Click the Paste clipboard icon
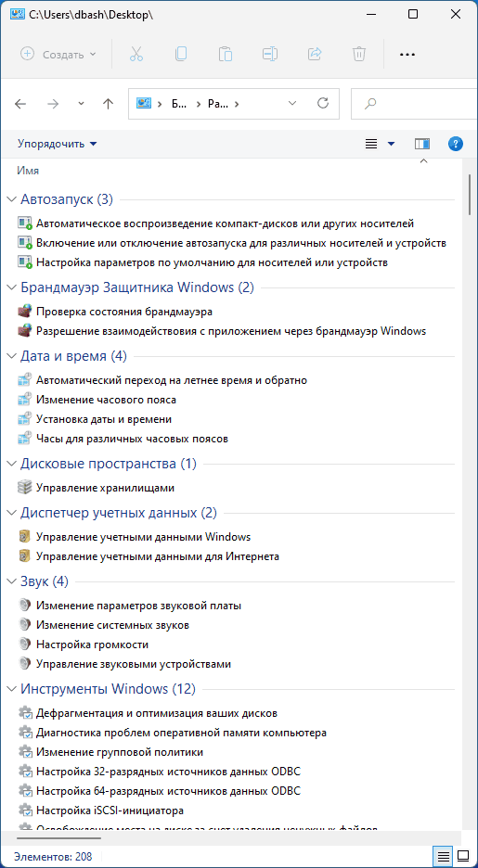 point(226,54)
